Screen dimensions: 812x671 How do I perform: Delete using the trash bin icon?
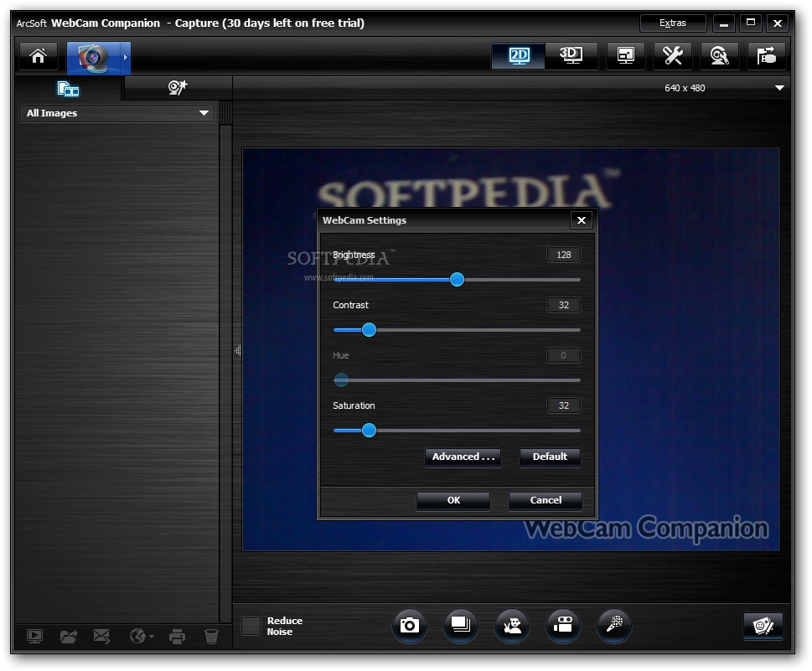[211, 637]
